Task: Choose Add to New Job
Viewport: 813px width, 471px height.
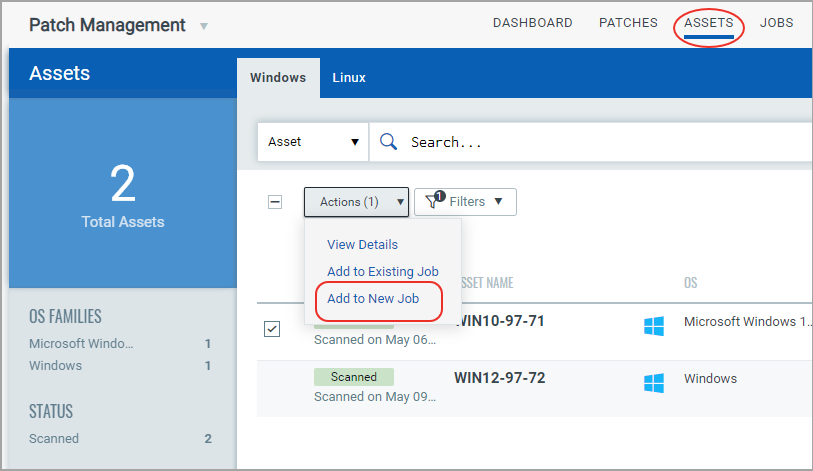Action: coord(373,298)
